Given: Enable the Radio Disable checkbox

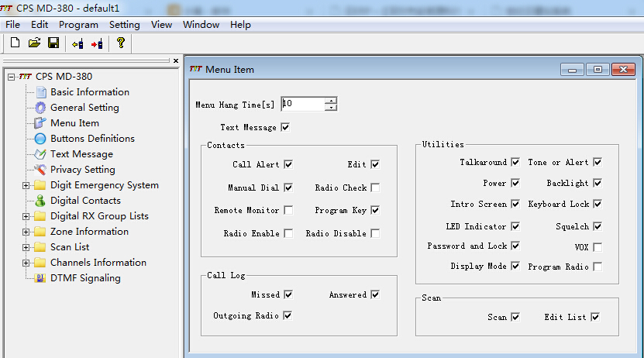Looking at the screenshot, I should [375, 233].
